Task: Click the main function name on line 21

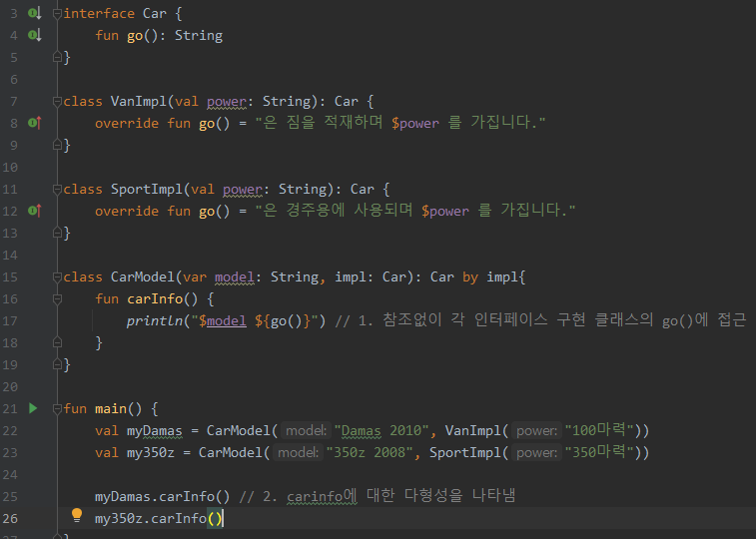Action: pyautogui.click(x=111, y=409)
